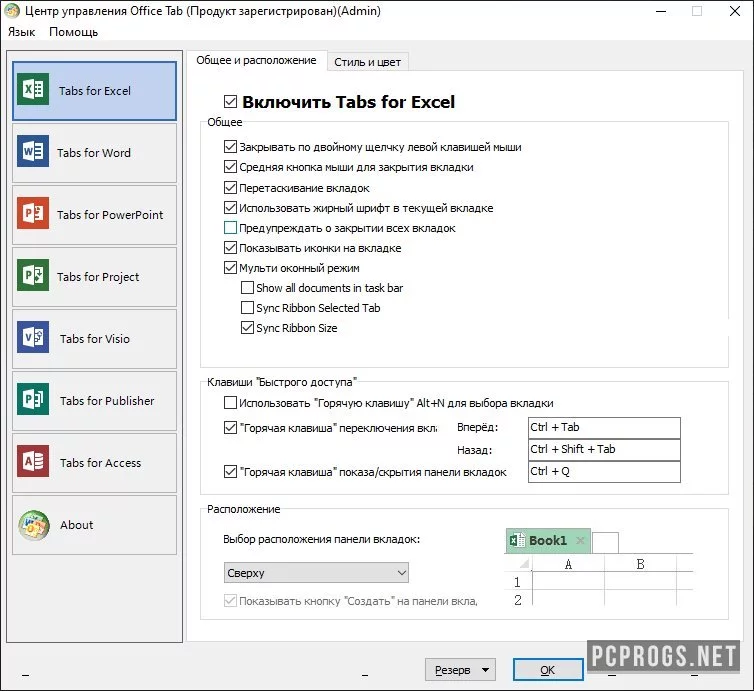This screenshot has width=754, height=691.
Task: Click the Office Tab title bar icon
Action: 12,11
